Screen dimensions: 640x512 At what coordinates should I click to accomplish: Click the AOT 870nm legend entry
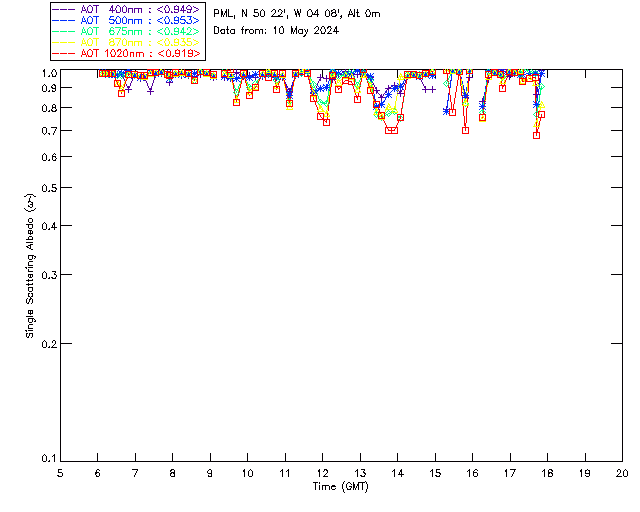click(127, 42)
